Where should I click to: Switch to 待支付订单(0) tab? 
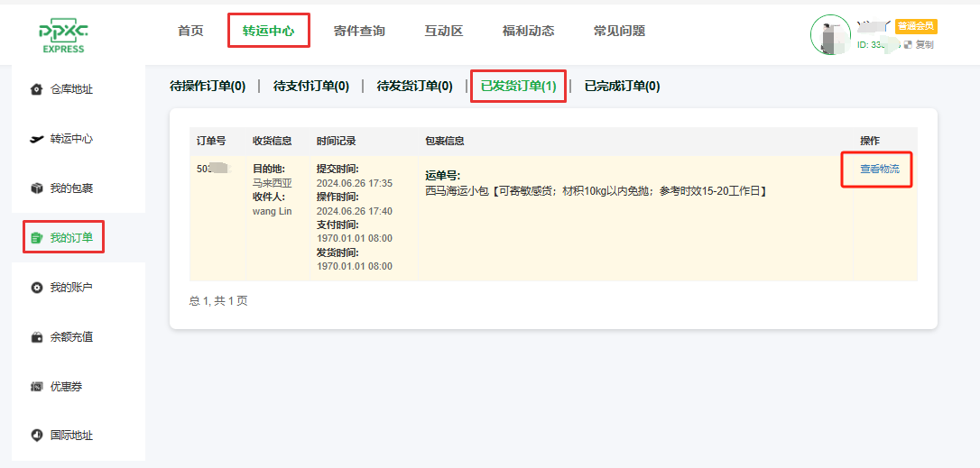coord(311,87)
